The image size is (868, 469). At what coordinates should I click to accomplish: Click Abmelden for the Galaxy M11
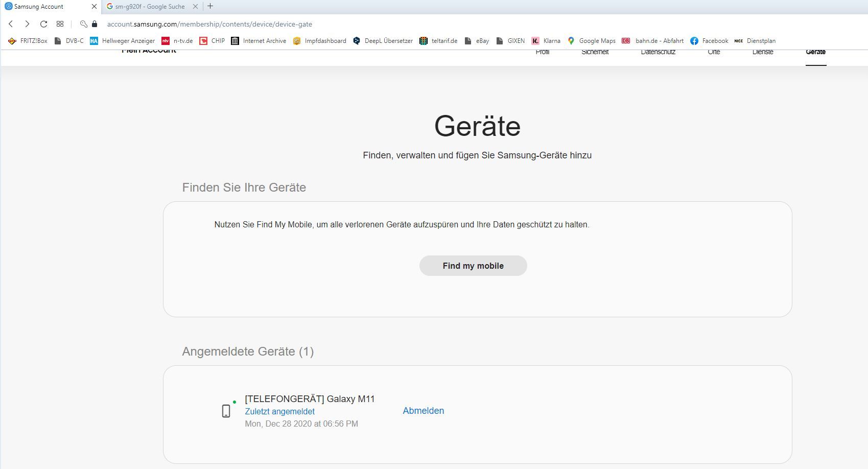424,411
